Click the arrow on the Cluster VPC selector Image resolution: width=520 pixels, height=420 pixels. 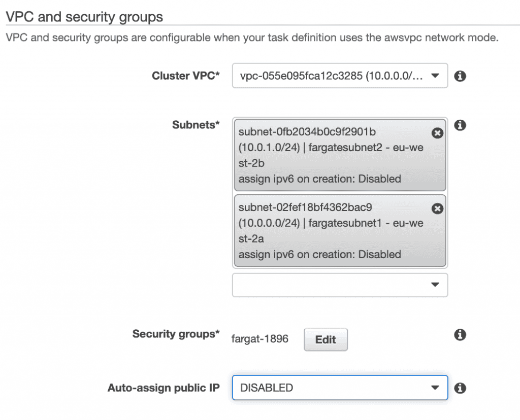point(434,76)
